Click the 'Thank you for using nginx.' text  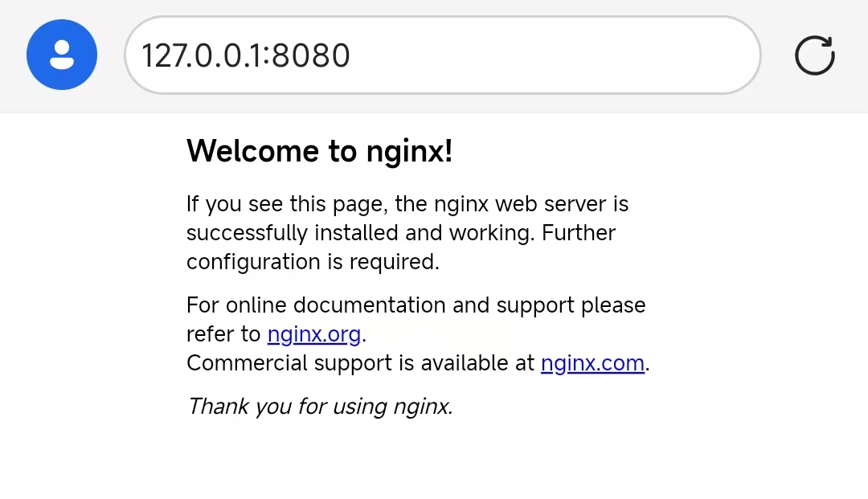coord(320,407)
